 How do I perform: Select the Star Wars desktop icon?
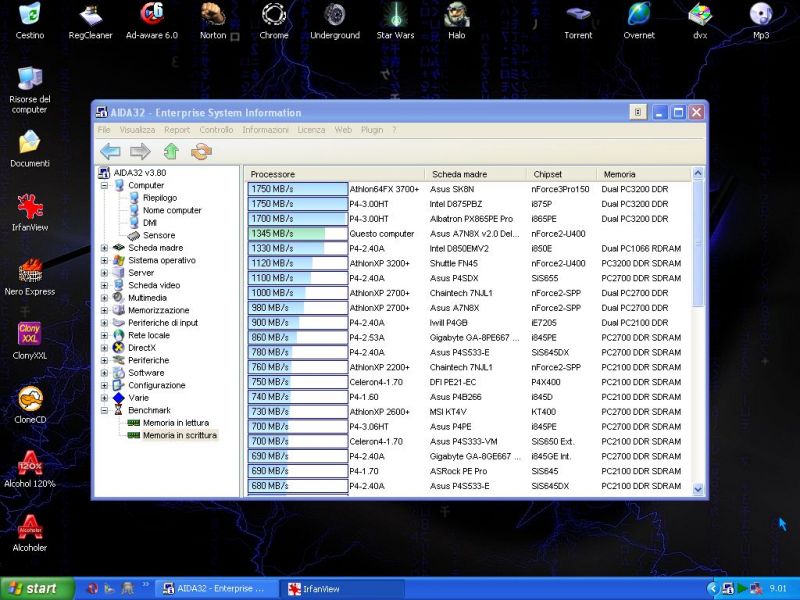(395, 20)
